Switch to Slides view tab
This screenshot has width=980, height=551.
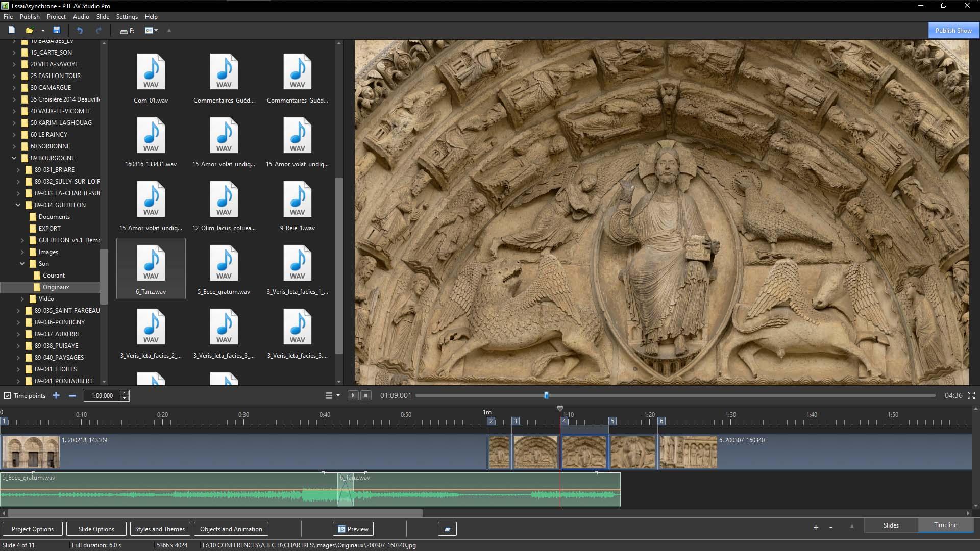pyautogui.click(x=891, y=525)
